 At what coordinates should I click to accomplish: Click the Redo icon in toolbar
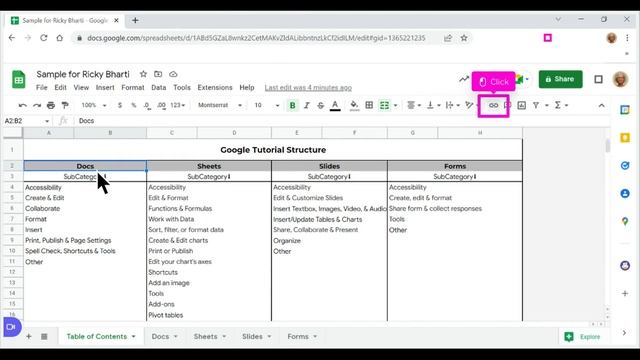(37, 105)
